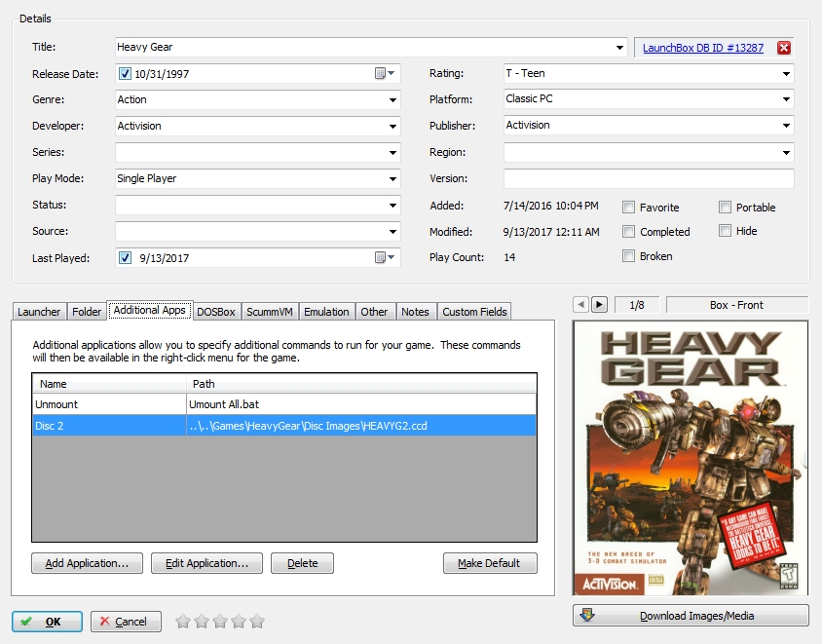This screenshot has height=644, width=822.
Task: Click the Version input field
Action: [x=649, y=178]
